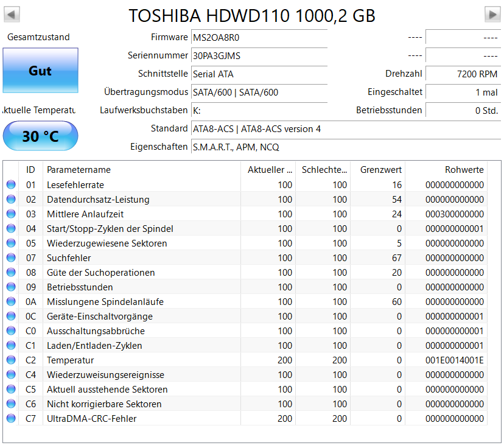Click status orb for UltraDMA-CRC-Fehler
This screenshot has width=504, height=448.
11,418
